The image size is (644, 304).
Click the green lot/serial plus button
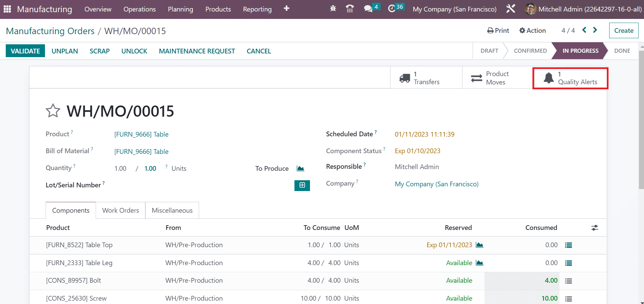(x=302, y=185)
